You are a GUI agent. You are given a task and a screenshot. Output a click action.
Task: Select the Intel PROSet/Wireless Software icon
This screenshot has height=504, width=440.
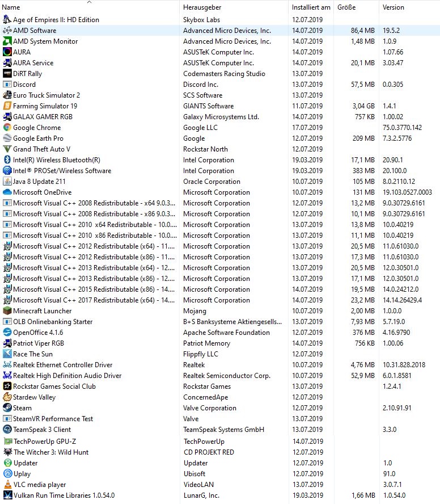[x=7, y=171]
